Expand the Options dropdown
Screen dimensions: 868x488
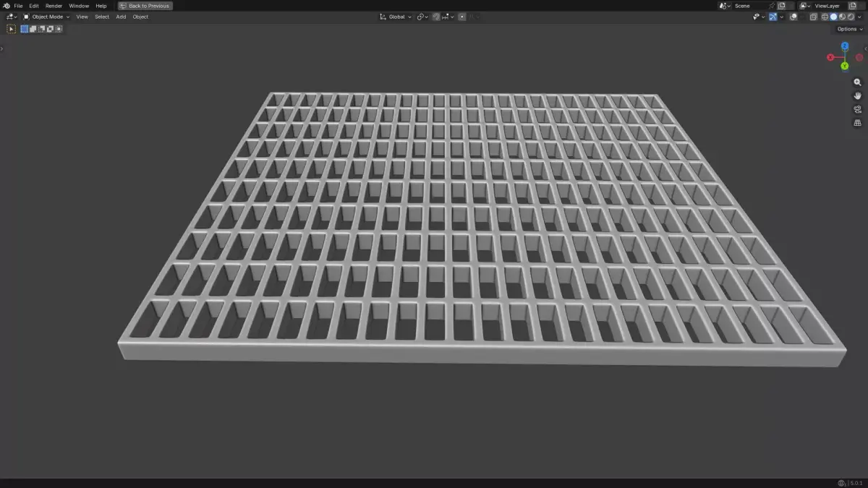tap(849, 29)
